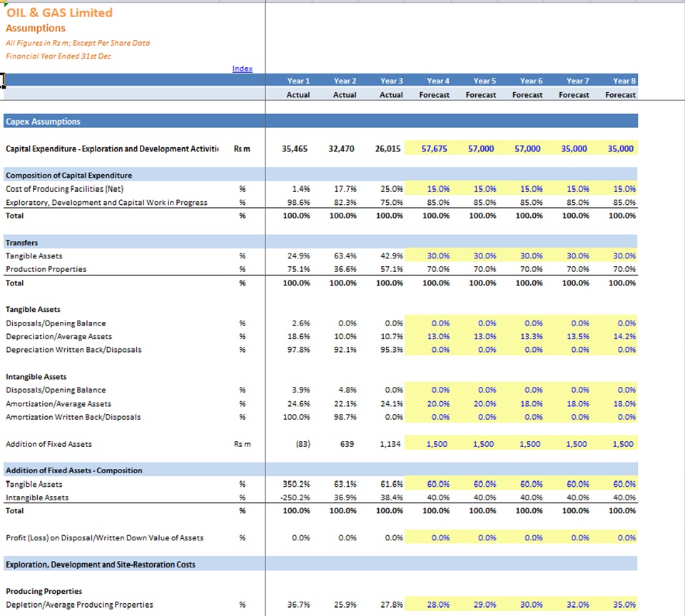The image size is (685, 616).
Task: Select Year 1 Production Properties 75.1%
Action: click(298, 269)
